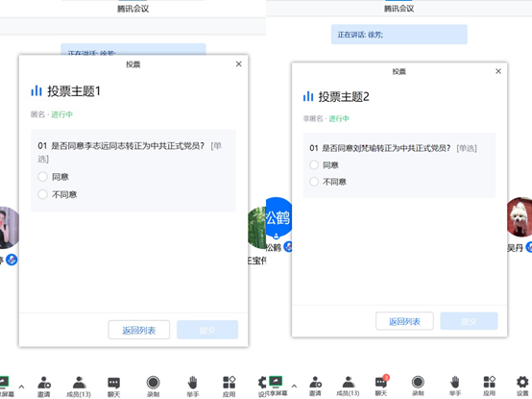Open chat with unread badge in right toolbar

tap(381, 386)
